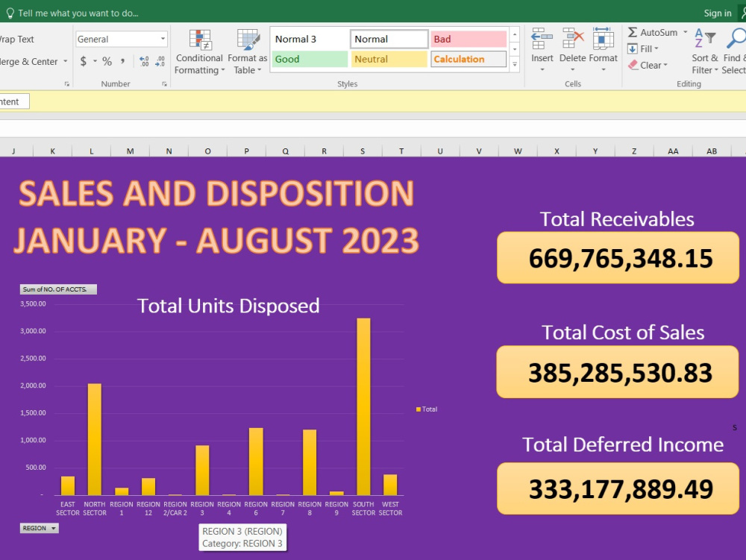Click the Total Receivables value box
Image resolution: width=746 pixels, height=560 pixels.
(x=618, y=258)
